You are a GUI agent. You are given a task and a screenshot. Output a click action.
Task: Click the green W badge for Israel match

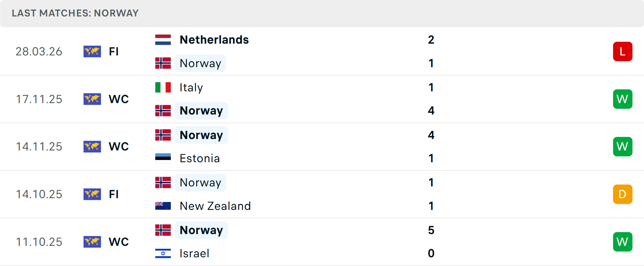tap(623, 242)
